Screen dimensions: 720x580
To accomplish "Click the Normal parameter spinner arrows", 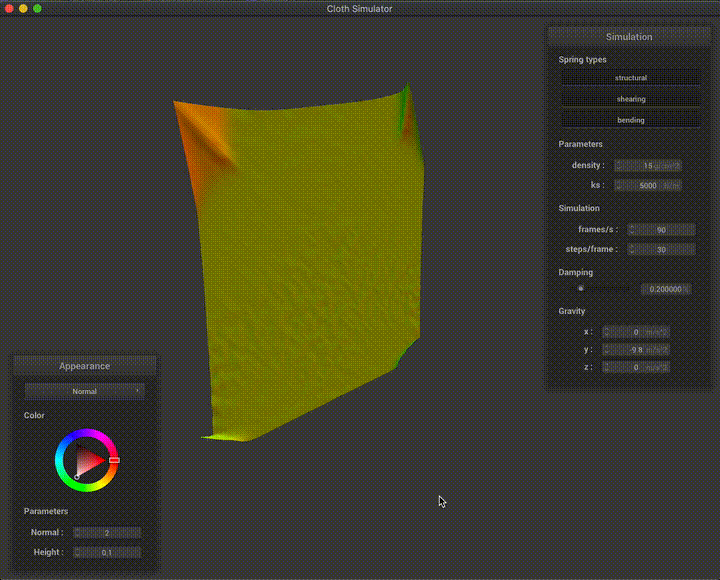I will [77, 533].
